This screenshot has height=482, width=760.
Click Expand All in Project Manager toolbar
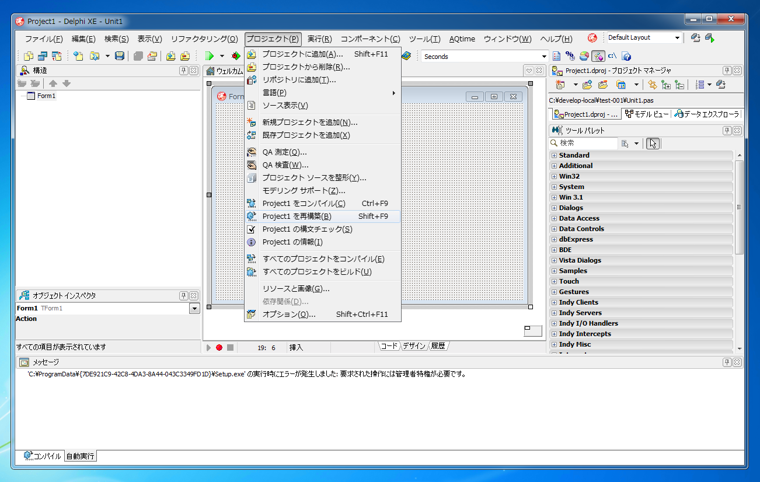coord(666,85)
